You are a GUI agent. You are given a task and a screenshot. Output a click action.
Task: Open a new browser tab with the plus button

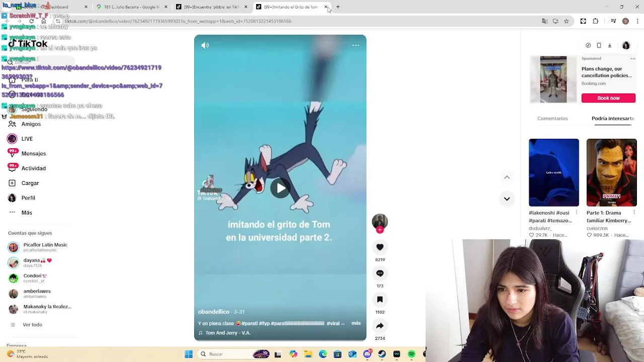338,7
